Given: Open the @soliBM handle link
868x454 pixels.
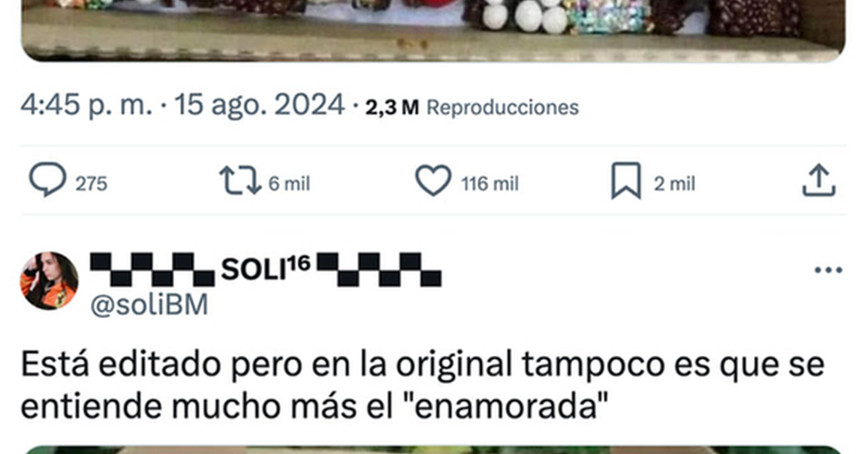Looking at the screenshot, I should click(x=150, y=305).
